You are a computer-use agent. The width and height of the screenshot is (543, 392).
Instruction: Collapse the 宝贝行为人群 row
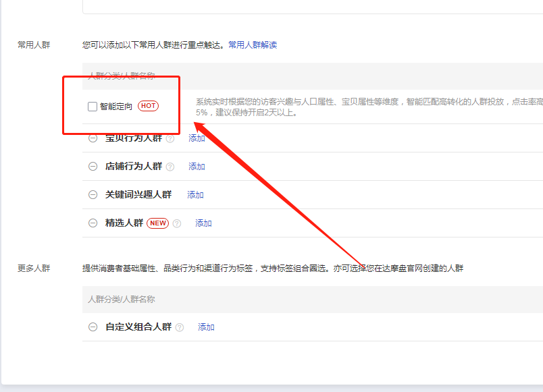coord(93,138)
